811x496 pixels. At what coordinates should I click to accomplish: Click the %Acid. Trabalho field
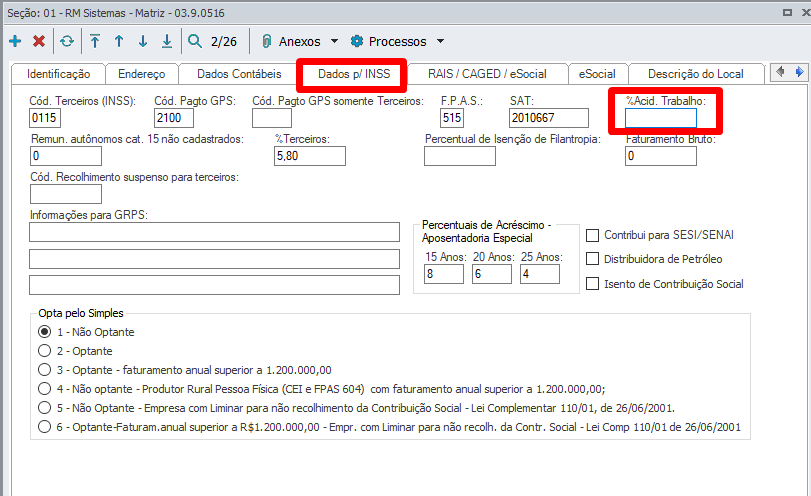[x=660, y=118]
